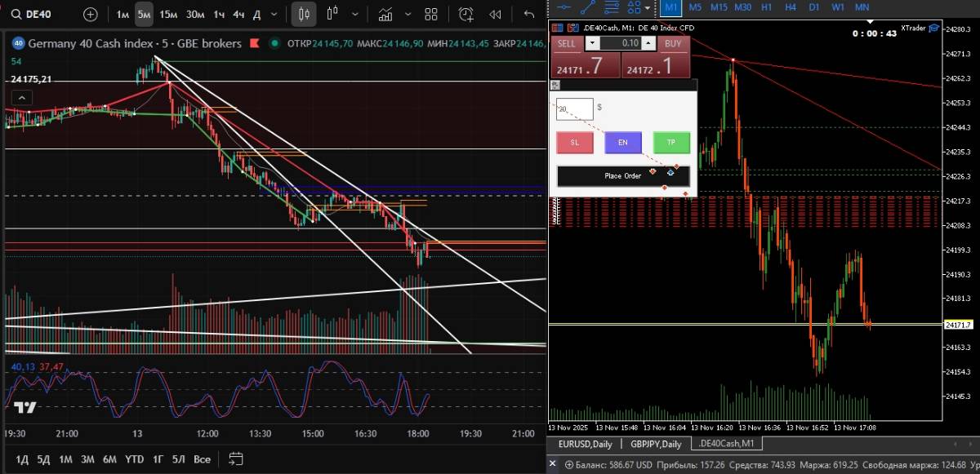Activate the M5 timeframe in MetaTrader
Screen dimensions: 980x474
coord(695,7)
